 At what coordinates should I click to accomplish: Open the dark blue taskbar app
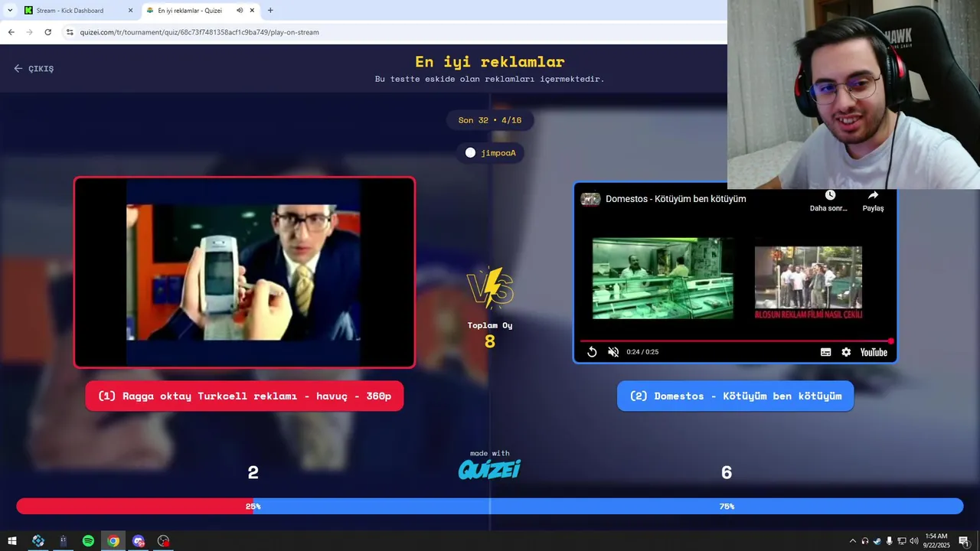click(x=63, y=541)
